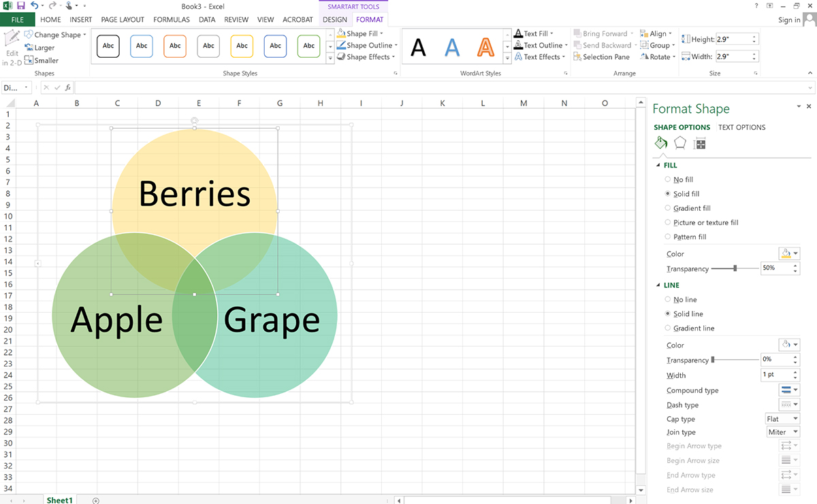
Task: Select the Fill & Line icon in Format Shape
Action: [660, 143]
